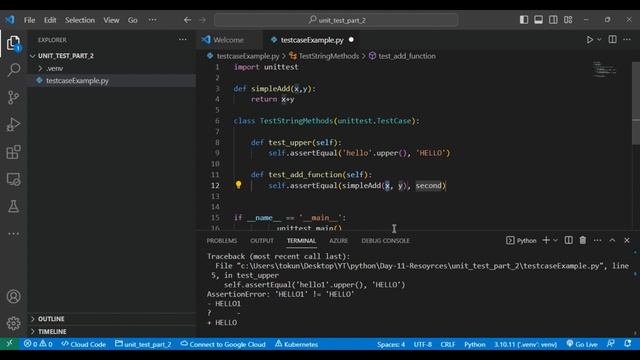Open the Source Control view
Image resolution: width=640 pixels, height=360 pixels.
(13, 97)
